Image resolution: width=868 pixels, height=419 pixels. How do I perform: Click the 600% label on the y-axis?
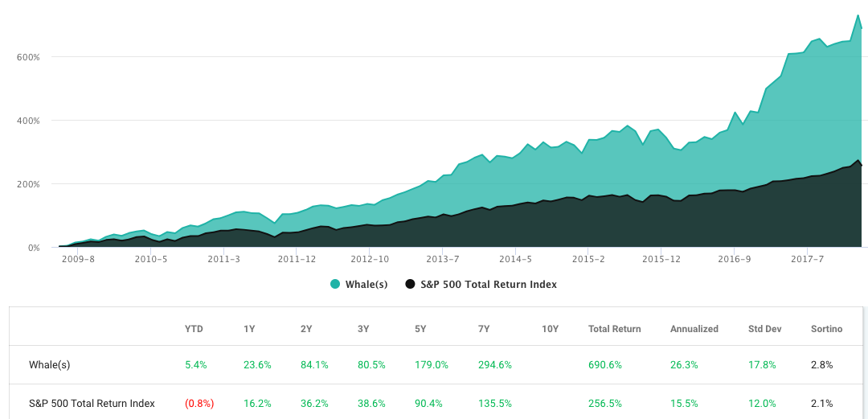coord(28,57)
